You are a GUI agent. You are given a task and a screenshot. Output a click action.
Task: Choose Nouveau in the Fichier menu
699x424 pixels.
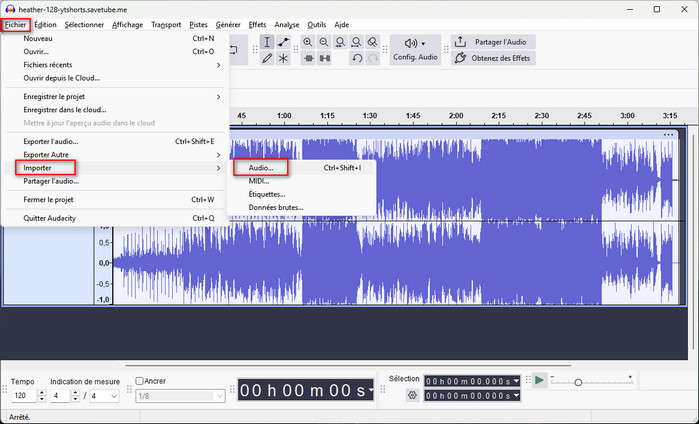pyautogui.click(x=115, y=38)
